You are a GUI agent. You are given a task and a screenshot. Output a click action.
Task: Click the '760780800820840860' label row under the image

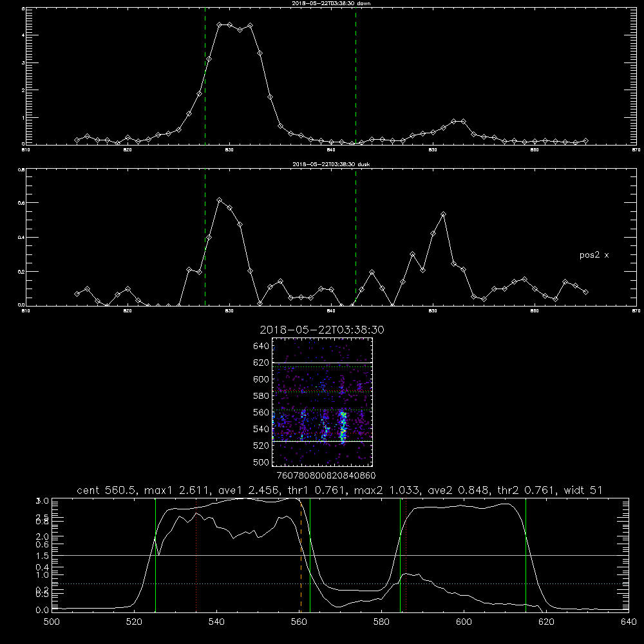pos(327,475)
